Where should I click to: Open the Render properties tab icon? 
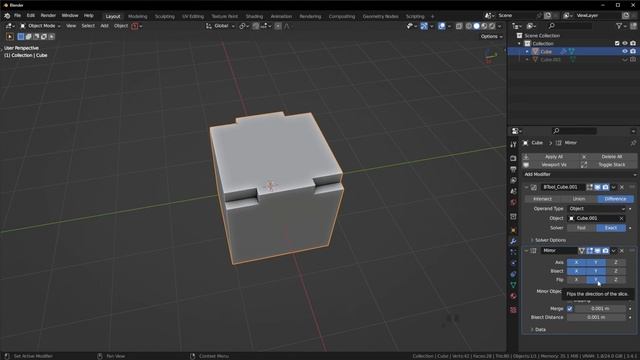coord(513,158)
